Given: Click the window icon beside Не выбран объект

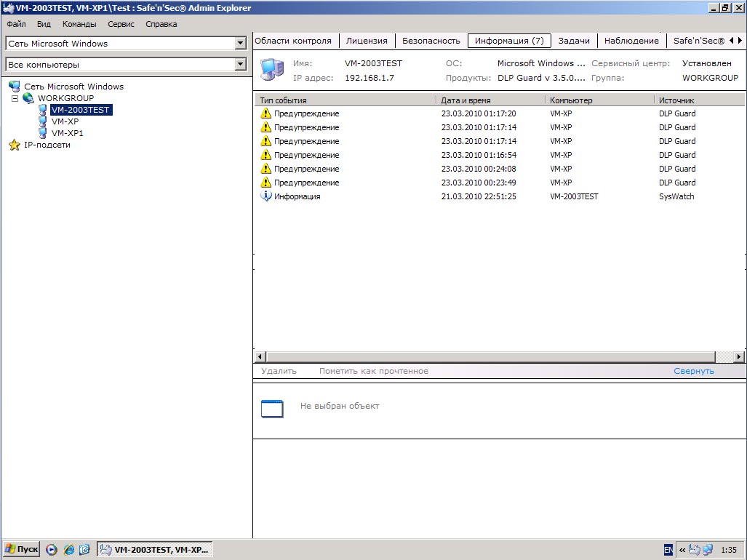Looking at the screenshot, I should [x=272, y=409].
